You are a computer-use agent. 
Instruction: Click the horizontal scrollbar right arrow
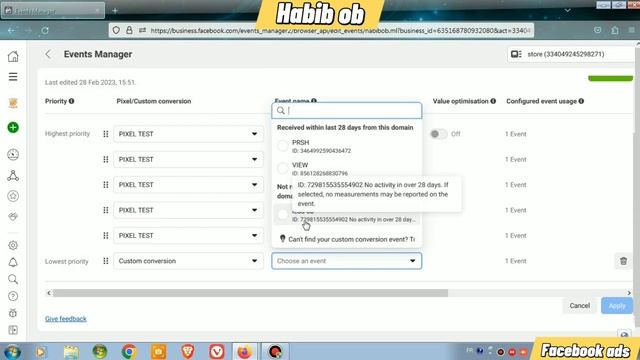[x=629, y=293]
